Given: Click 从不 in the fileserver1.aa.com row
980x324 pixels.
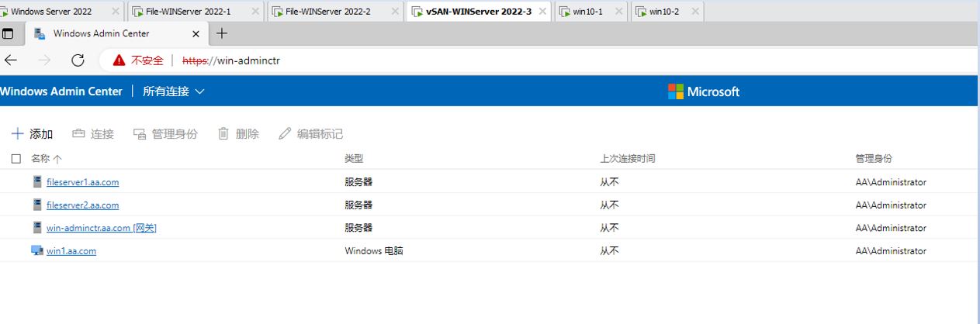Looking at the screenshot, I should (x=609, y=182).
